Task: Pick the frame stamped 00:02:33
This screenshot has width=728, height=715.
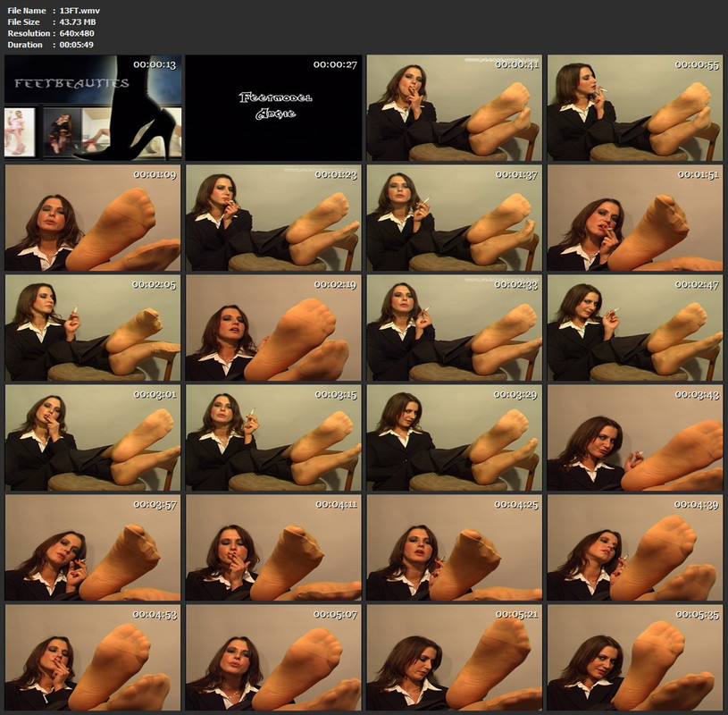Action: click(455, 328)
